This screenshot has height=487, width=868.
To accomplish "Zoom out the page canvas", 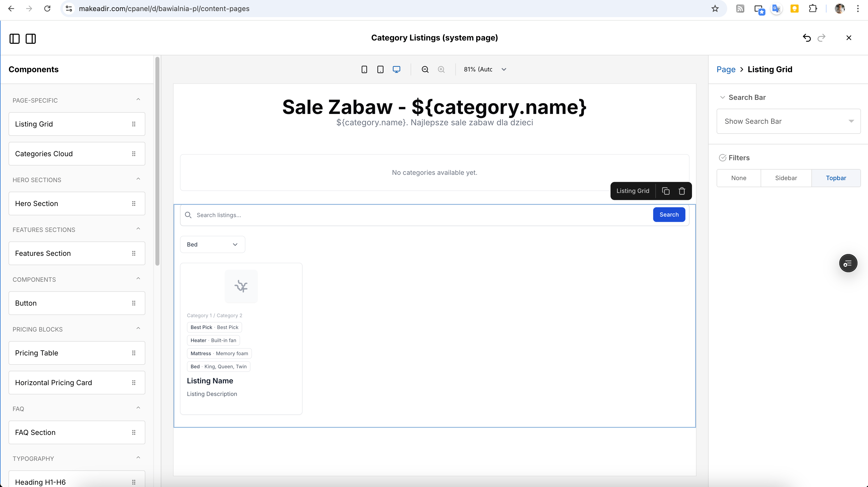I will tap(425, 69).
